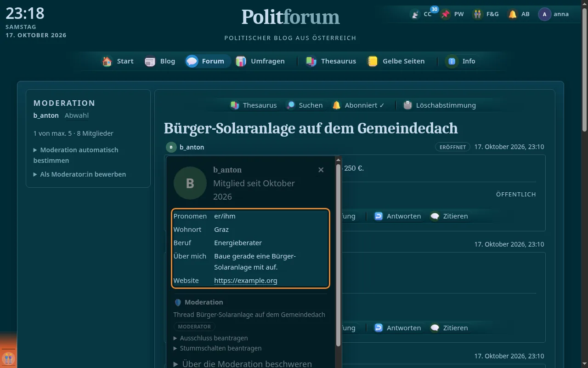Click the page vertical scrollbar
This screenshot has height=368, width=588.
tap(584, 69)
